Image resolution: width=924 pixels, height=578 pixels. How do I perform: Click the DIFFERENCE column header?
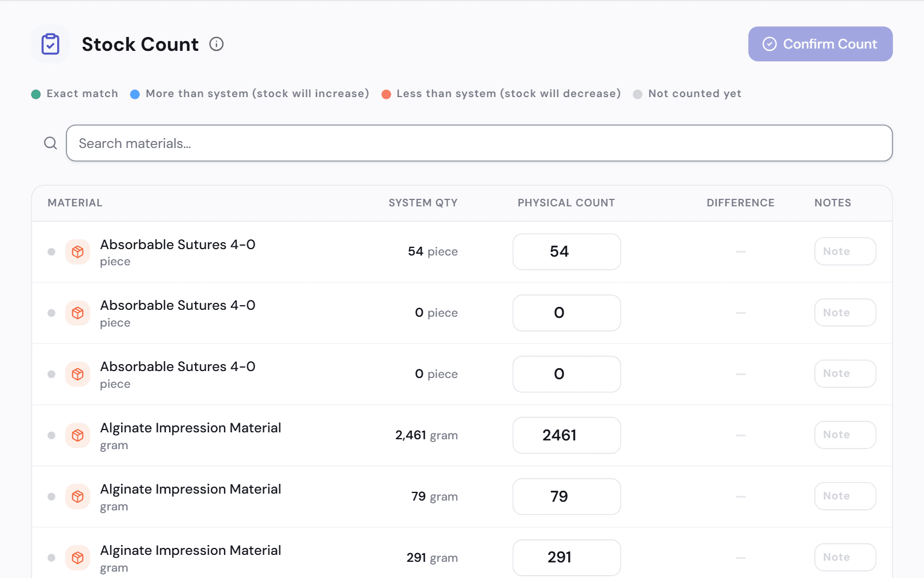point(740,203)
